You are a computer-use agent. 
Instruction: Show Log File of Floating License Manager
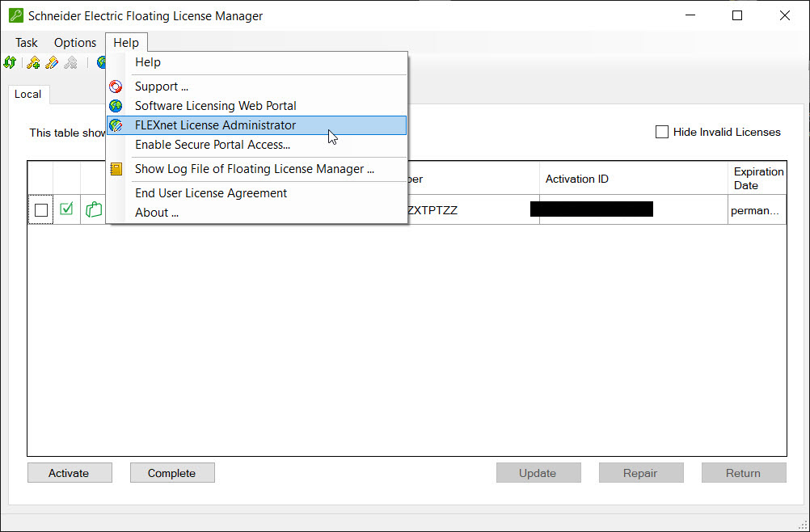tap(257, 169)
